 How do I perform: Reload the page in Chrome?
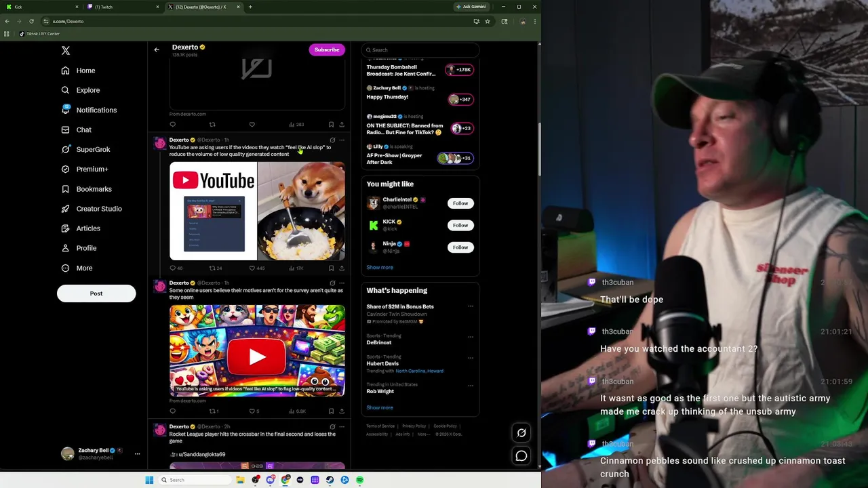click(x=31, y=21)
